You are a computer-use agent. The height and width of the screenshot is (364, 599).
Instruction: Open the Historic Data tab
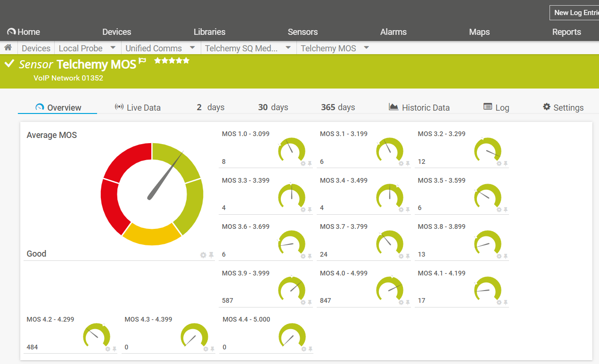tap(419, 107)
